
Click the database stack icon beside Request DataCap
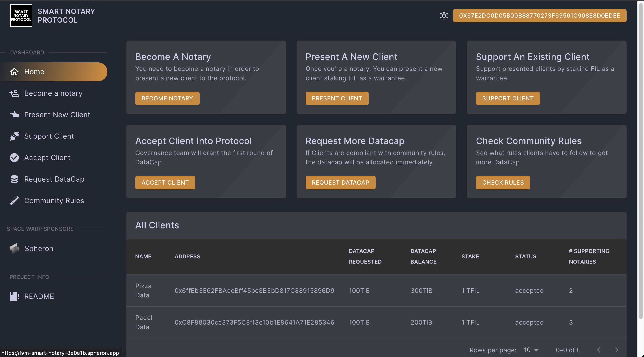[x=14, y=179]
